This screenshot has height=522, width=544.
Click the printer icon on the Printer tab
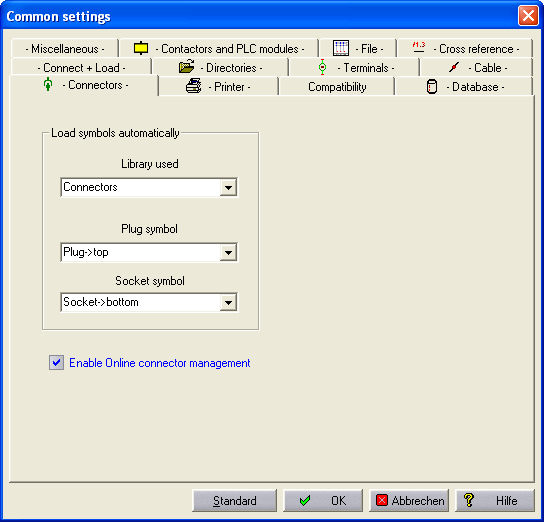194,86
